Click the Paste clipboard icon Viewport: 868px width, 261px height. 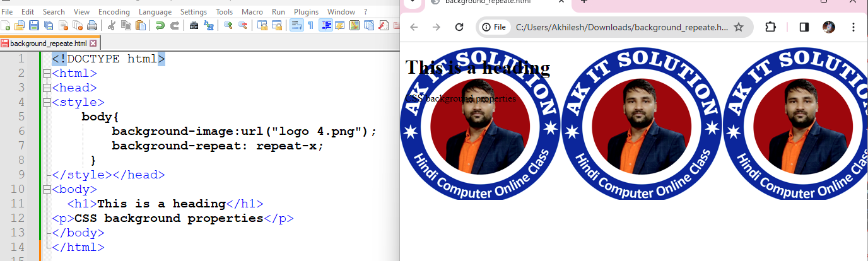point(140,25)
